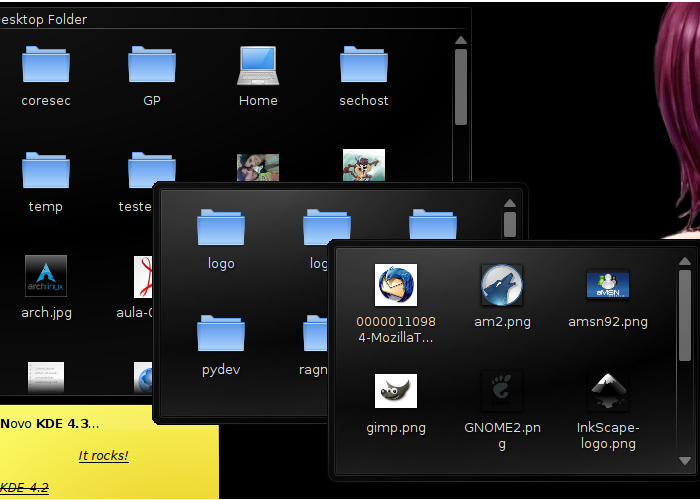Open the temp folder
The width and height of the screenshot is (700, 500).
point(46,170)
